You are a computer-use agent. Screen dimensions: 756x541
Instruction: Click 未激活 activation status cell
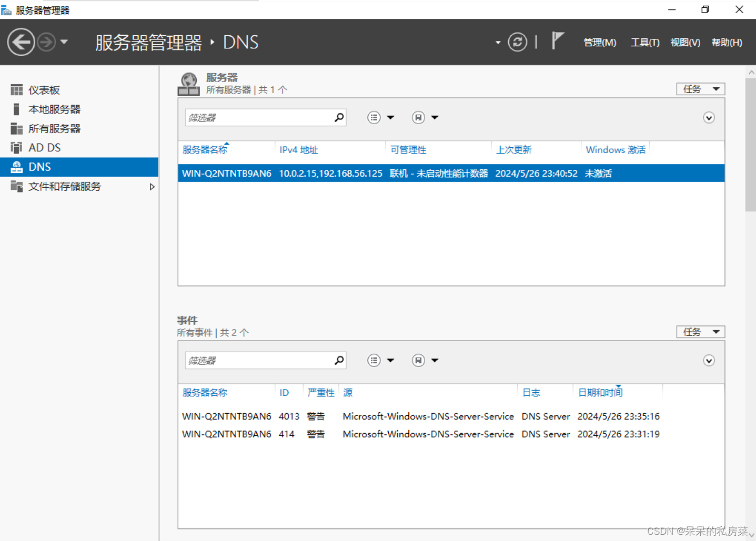pos(598,173)
